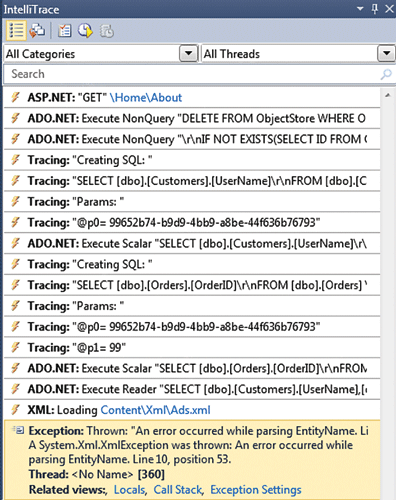Open the IntelliTrace window position menu arrow

360,8
